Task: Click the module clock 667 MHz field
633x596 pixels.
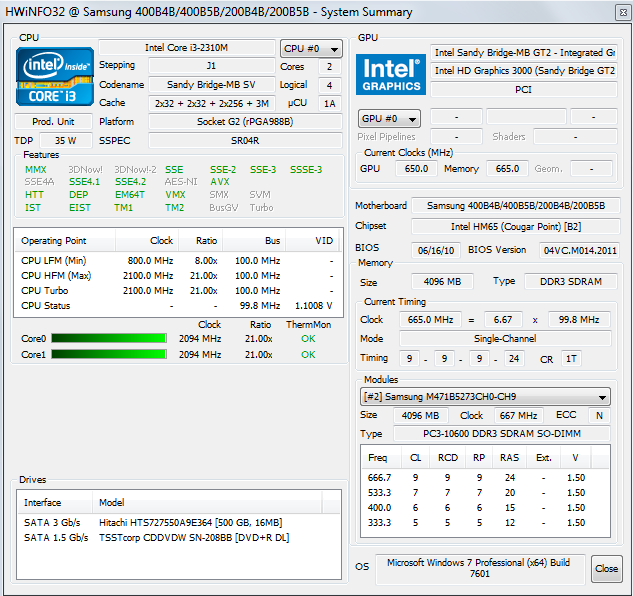Action: pos(518,416)
